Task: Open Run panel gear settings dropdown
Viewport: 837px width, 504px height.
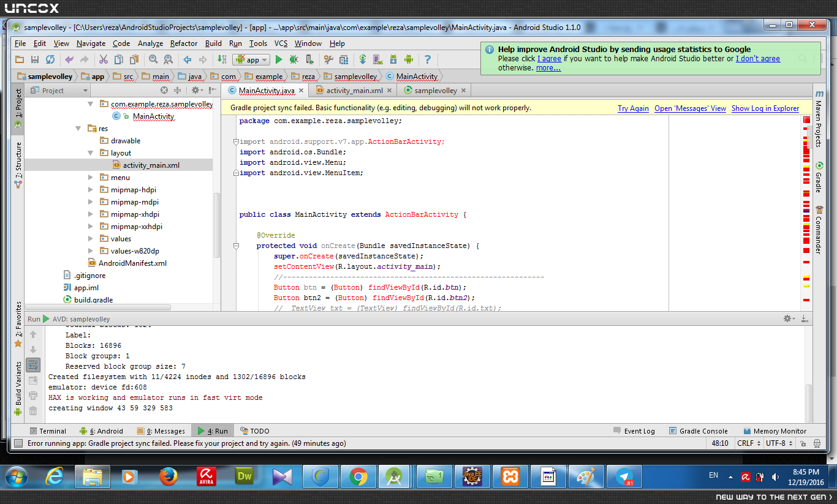Action: [790, 319]
